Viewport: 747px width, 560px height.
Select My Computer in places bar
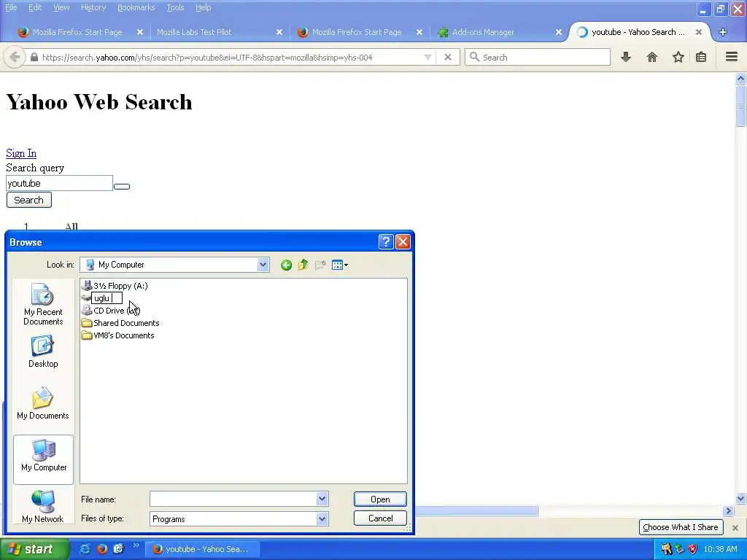(x=43, y=459)
